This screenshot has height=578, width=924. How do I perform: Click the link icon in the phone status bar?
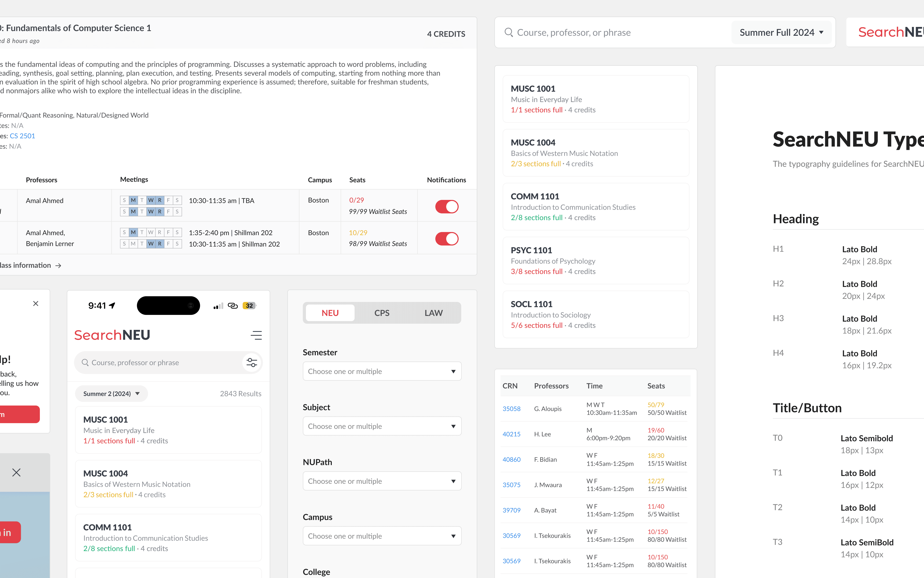[x=233, y=306]
